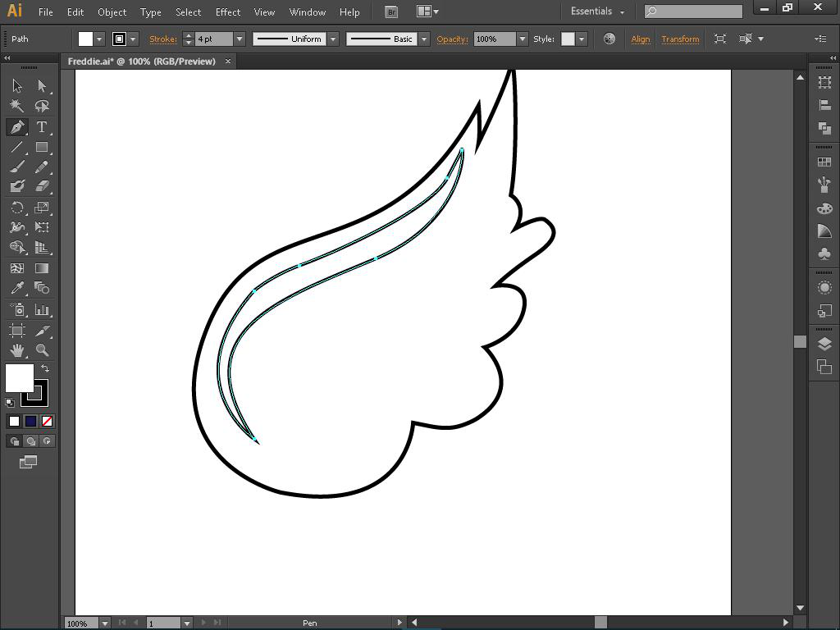840x630 pixels.
Task: Choose the Hand tool
Action: [x=16, y=350]
